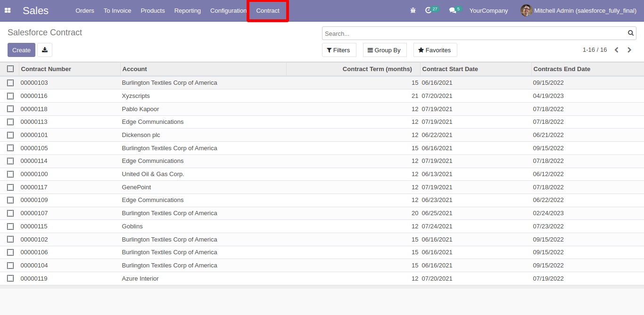Select all contracts header checkbox

(10, 69)
